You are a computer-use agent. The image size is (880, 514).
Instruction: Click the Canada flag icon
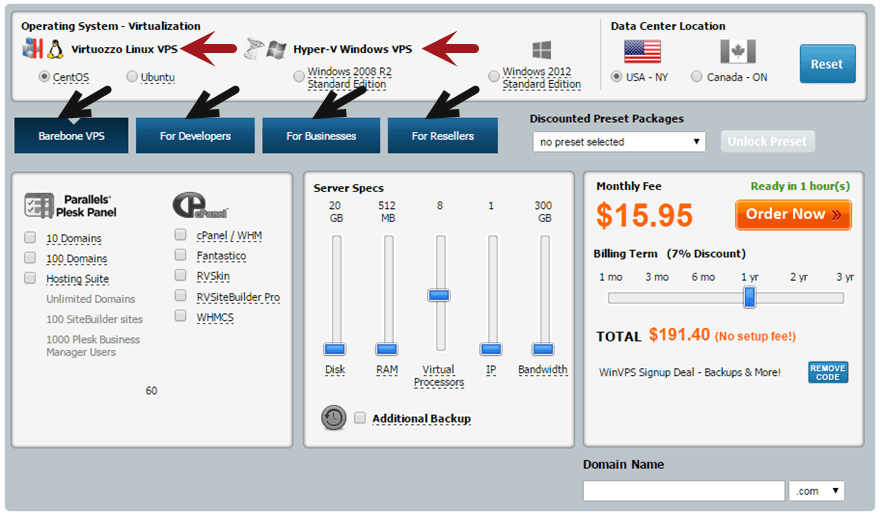click(x=737, y=52)
